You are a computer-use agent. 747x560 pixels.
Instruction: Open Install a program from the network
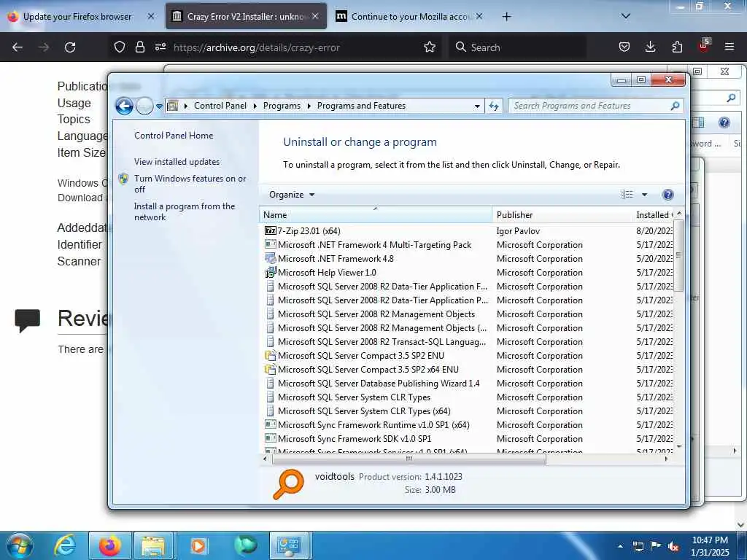pyautogui.click(x=185, y=211)
